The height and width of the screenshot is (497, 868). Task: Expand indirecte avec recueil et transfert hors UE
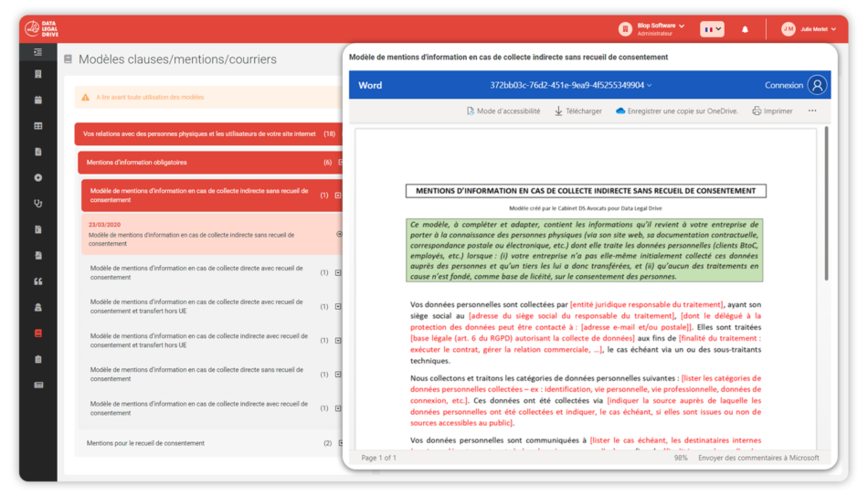tap(338, 341)
